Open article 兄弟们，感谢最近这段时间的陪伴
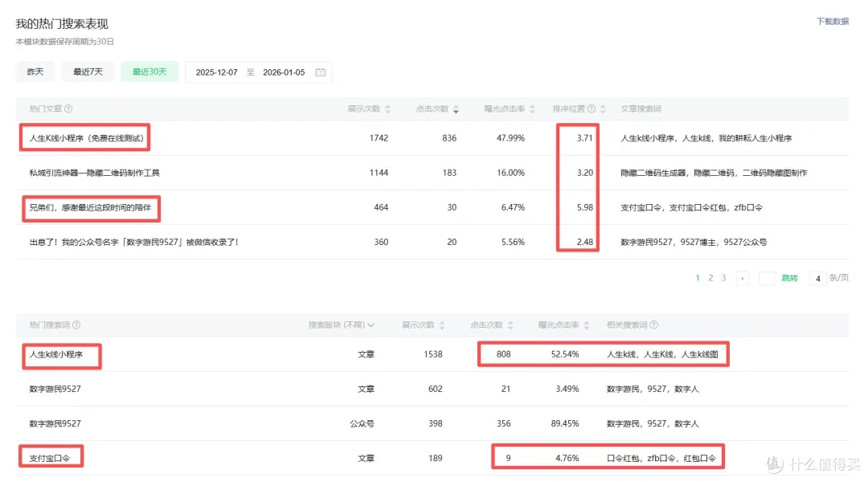Viewport: 868px width, 482px height. click(90, 208)
